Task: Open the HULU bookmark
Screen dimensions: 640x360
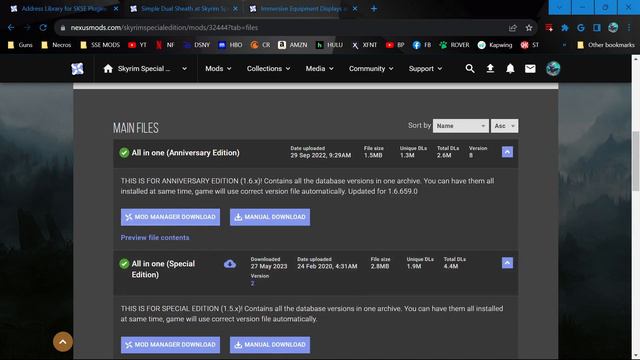Action: coord(330,45)
